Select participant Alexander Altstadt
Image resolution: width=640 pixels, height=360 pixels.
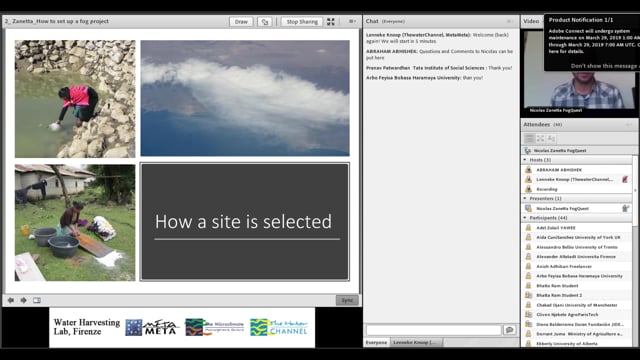pos(577,257)
